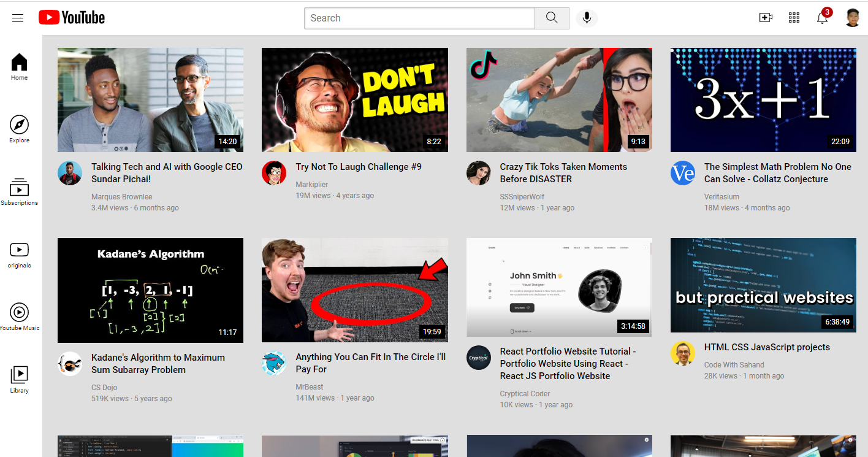The width and height of the screenshot is (868, 457).
Task: Click Veritasium channel avatar
Action: (x=683, y=173)
